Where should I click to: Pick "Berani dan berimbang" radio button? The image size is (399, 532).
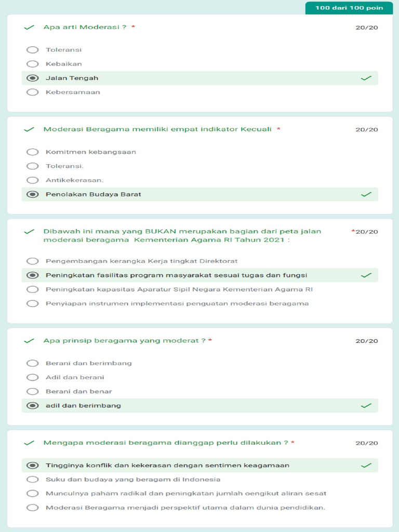(33, 363)
